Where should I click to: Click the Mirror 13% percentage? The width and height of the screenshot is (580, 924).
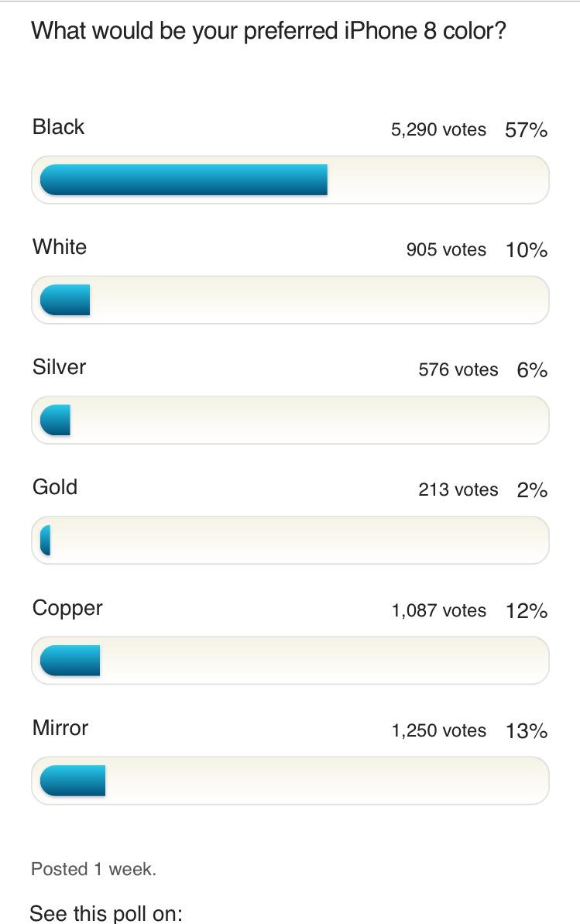[527, 731]
